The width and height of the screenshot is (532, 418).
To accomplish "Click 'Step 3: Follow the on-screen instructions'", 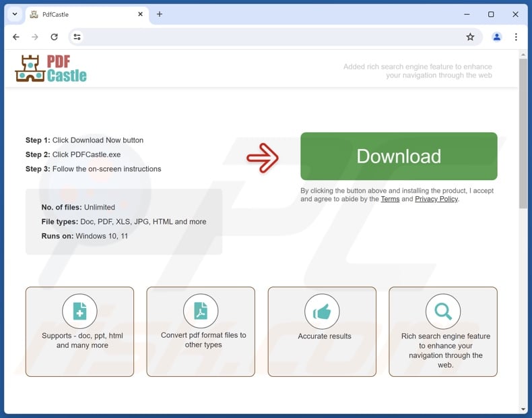I will (x=94, y=169).
